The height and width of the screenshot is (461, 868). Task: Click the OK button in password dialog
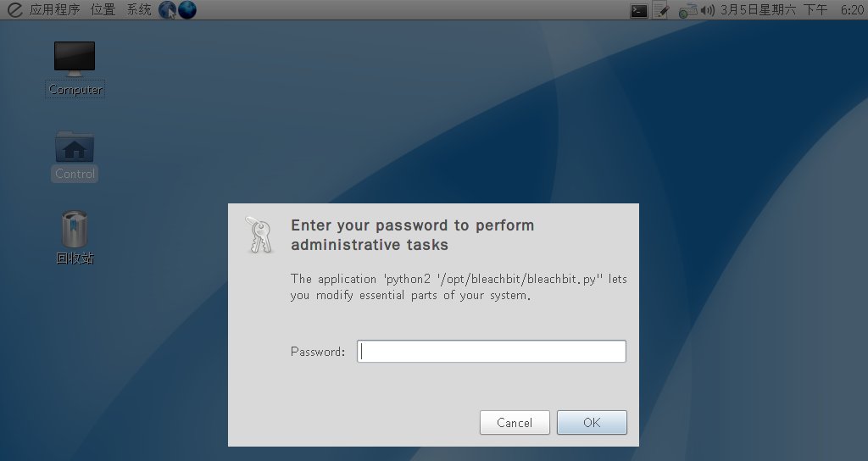click(592, 423)
